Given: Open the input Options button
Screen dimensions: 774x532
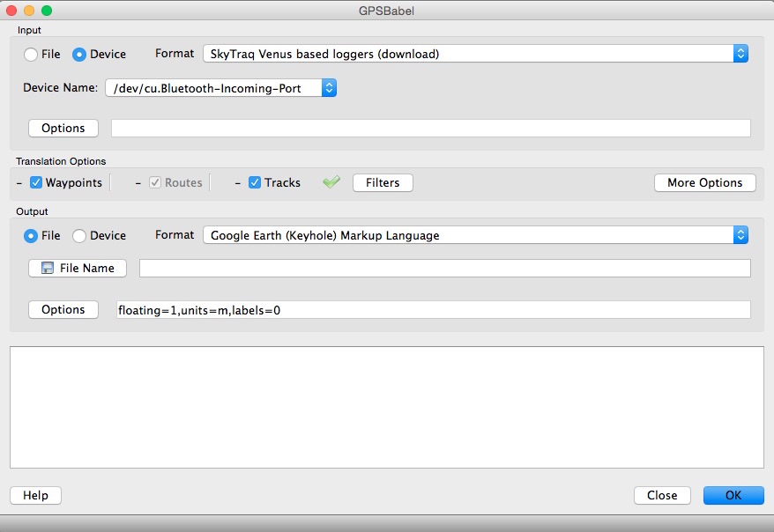Looking at the screenshot, I should [x=63, y=128].
